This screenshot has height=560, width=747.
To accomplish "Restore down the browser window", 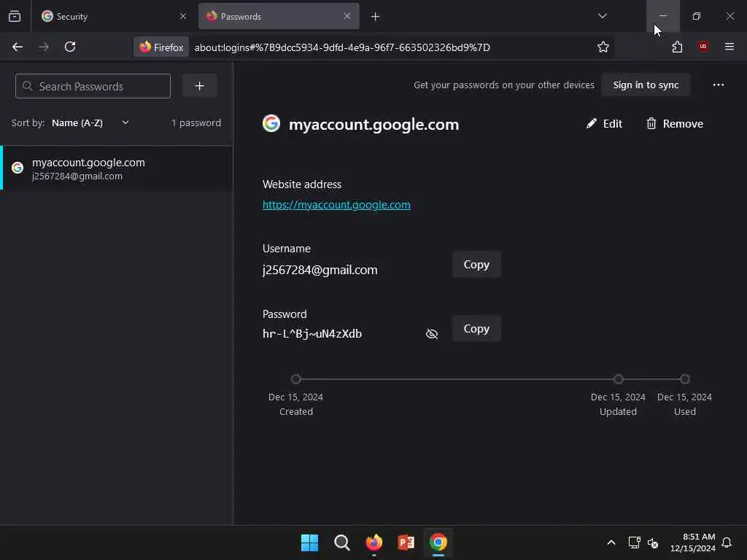I will (697, 16).
